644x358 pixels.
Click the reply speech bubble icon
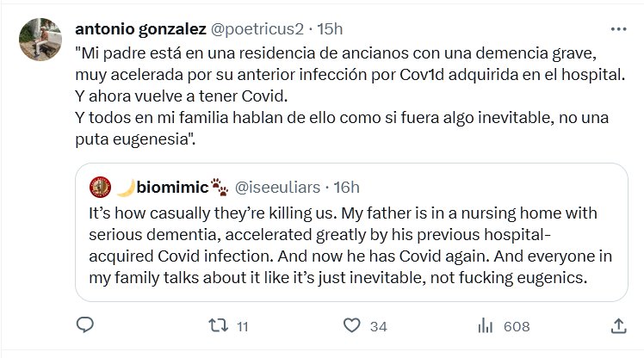click(84, 325)
